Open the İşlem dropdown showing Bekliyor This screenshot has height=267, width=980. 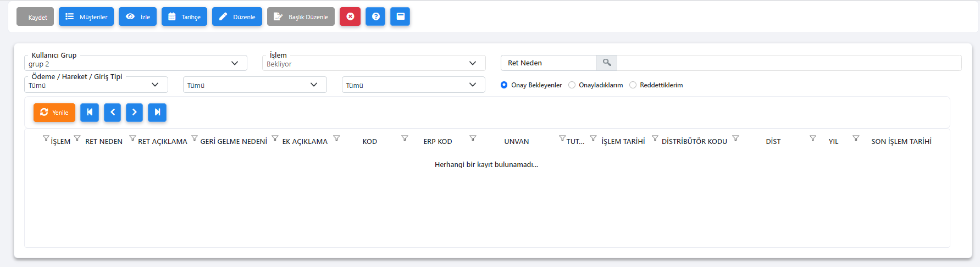[374, 63]
